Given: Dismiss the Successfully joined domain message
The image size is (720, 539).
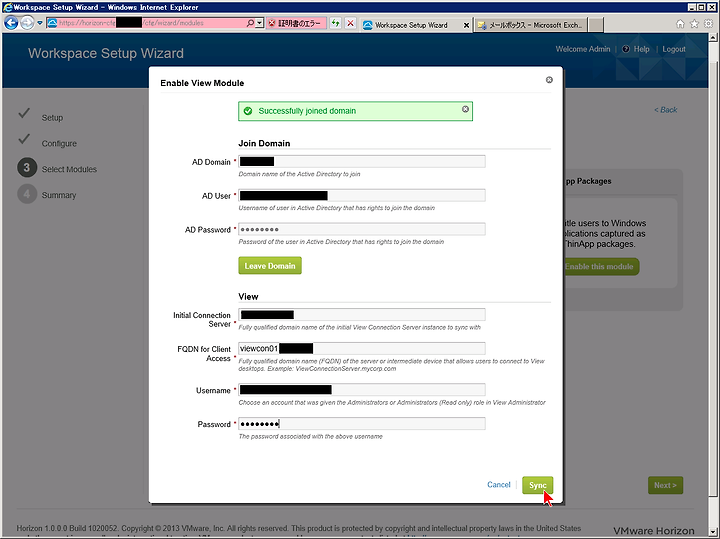Looking at the screenshot, I should pyautogui.click(x=465, y=109).
